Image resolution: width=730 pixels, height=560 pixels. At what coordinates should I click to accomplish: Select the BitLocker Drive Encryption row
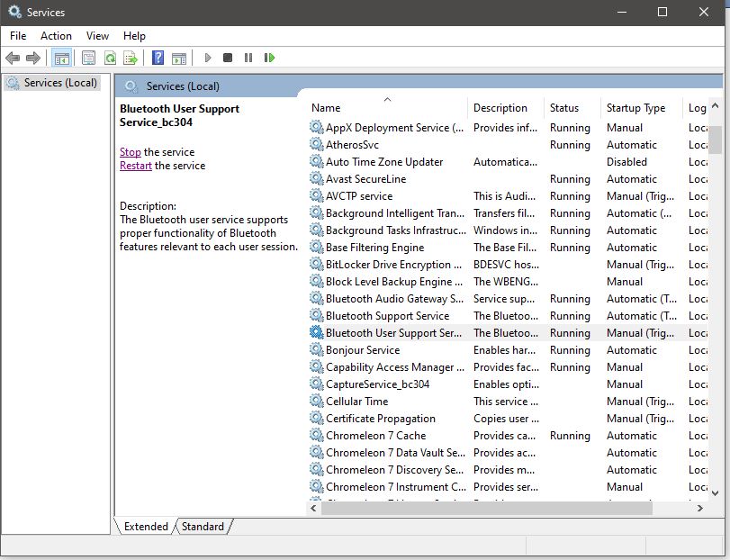point(508,265)
